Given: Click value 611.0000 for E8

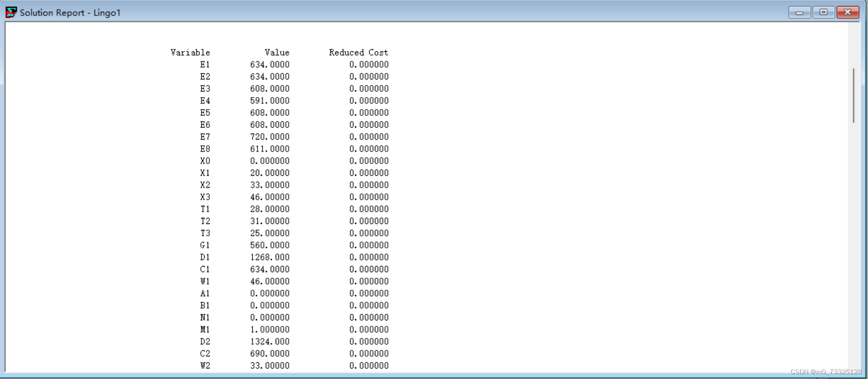Looking at the screenshot, I should (x=270, y=149).
